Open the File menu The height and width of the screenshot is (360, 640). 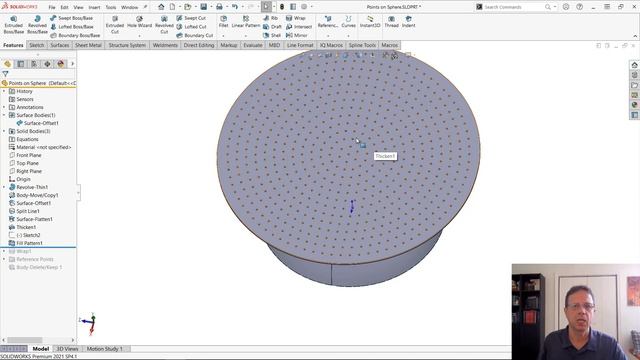[x=52, y=7]
